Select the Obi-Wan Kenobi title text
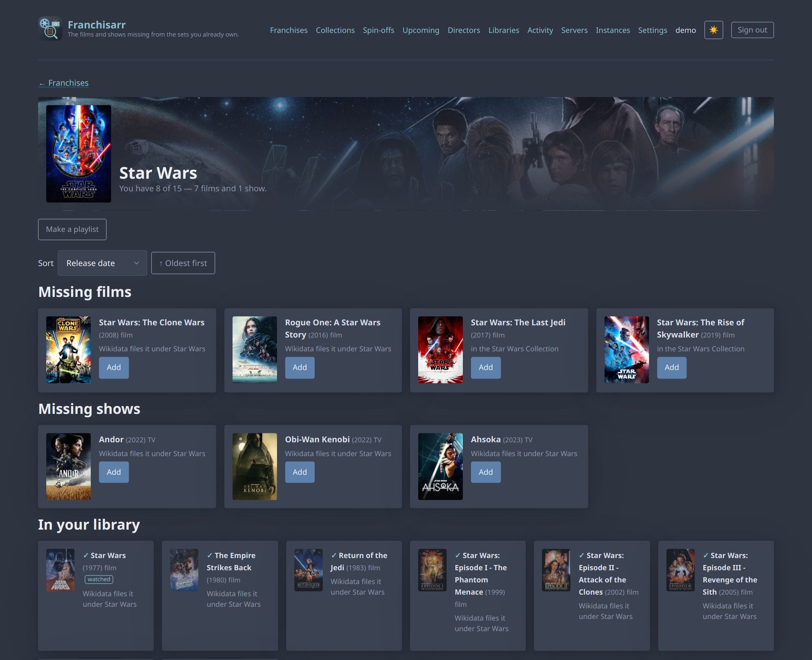This screenshot has width=812, height=660. (x=317, y=439)
